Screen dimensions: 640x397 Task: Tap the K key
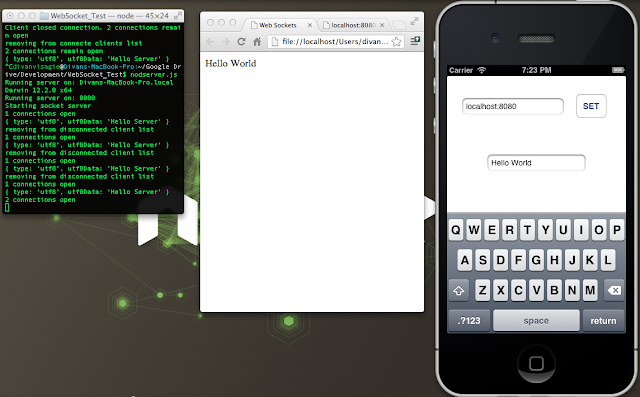tap(590, 260)
